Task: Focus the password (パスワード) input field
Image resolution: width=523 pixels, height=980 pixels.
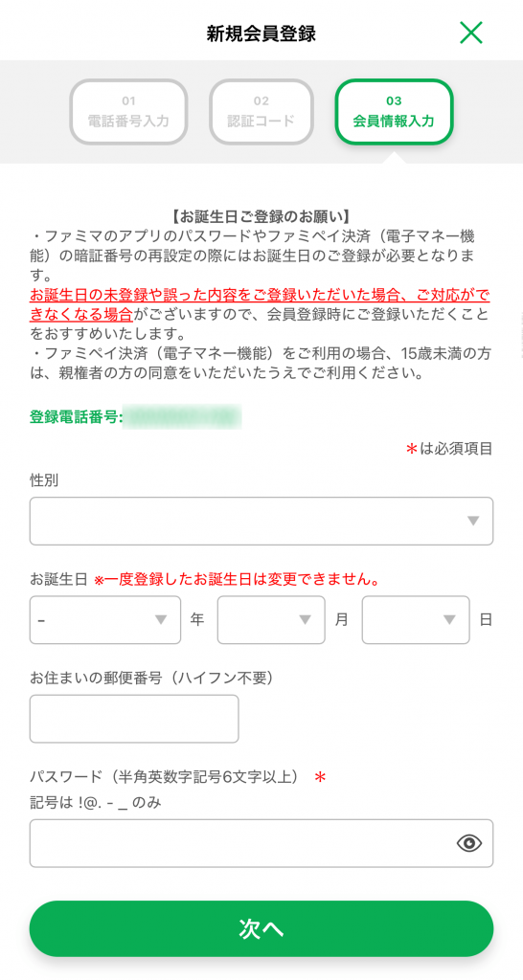Action: pos(261,844)
